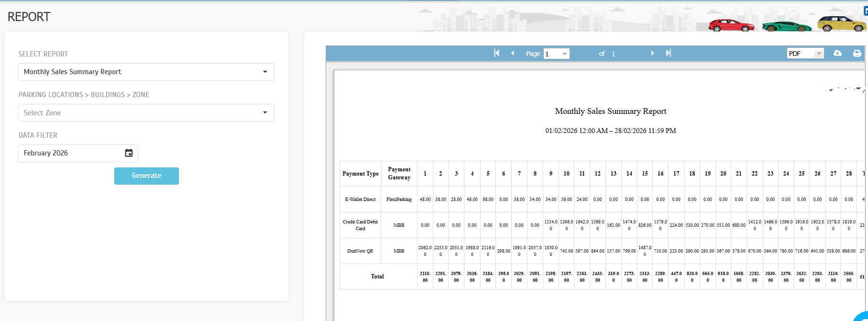Expand the Select Zone dropdown
This screenshot has height=321, width=868.
[146, 113]
